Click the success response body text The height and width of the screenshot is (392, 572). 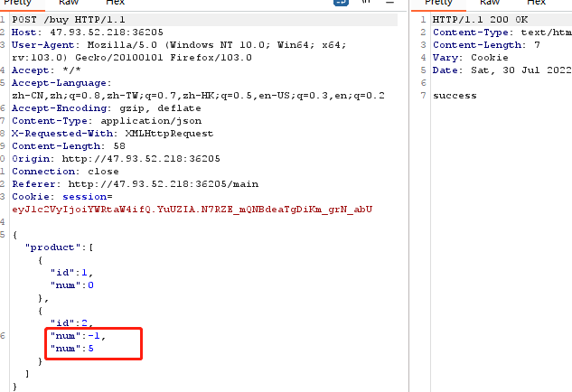coord(455,96)
